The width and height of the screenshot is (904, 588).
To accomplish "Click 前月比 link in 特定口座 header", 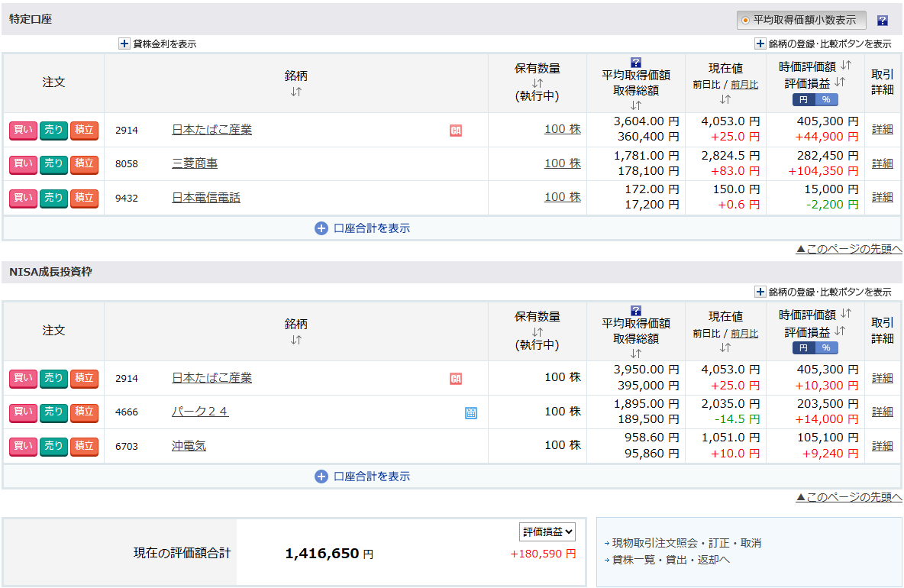I will click(744, 85).
